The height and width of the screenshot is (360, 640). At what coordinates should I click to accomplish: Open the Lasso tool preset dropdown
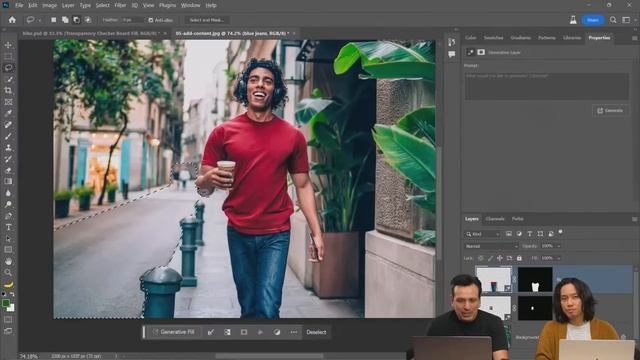coord(40,20)
